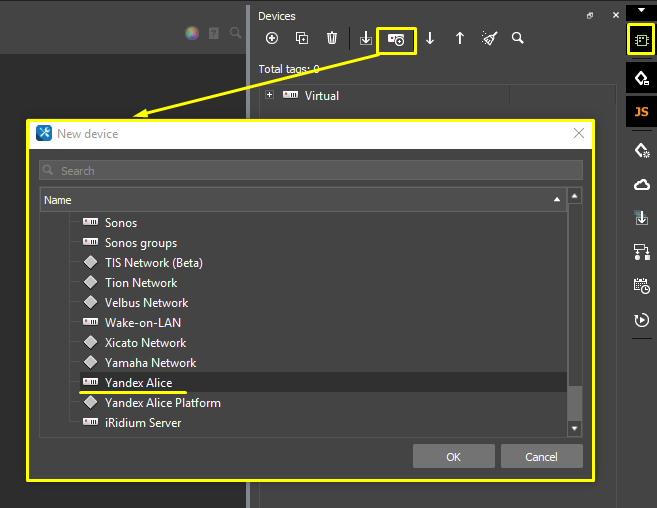Click the broom clean-up icon
657x508 pixels.
(489, 39)
